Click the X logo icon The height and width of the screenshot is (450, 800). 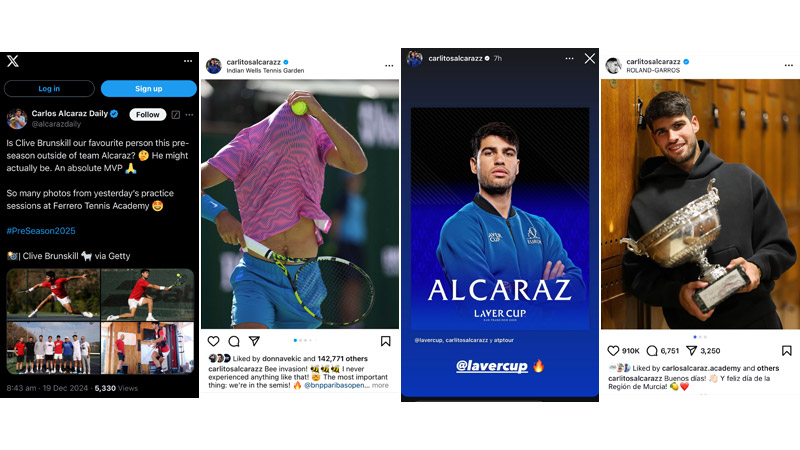pyautogui.click(x=13, y=61)
